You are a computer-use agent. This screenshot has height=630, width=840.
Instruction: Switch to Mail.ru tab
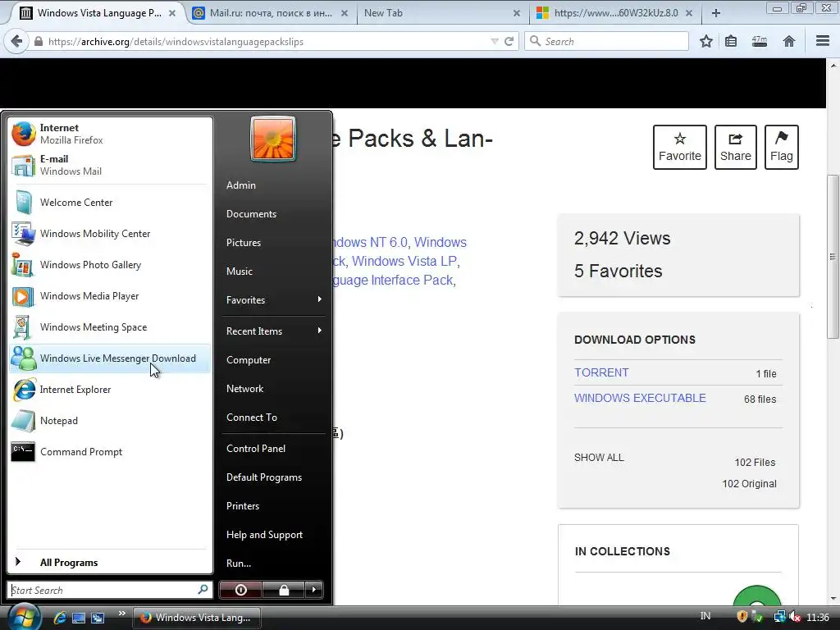point(271,13)
